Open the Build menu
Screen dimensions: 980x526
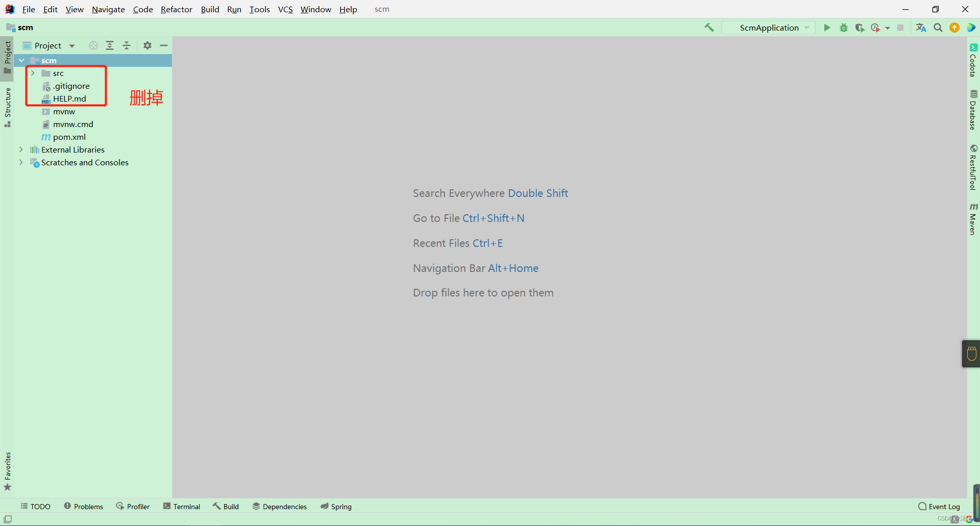pyautogui.click(x=210, y=9)
